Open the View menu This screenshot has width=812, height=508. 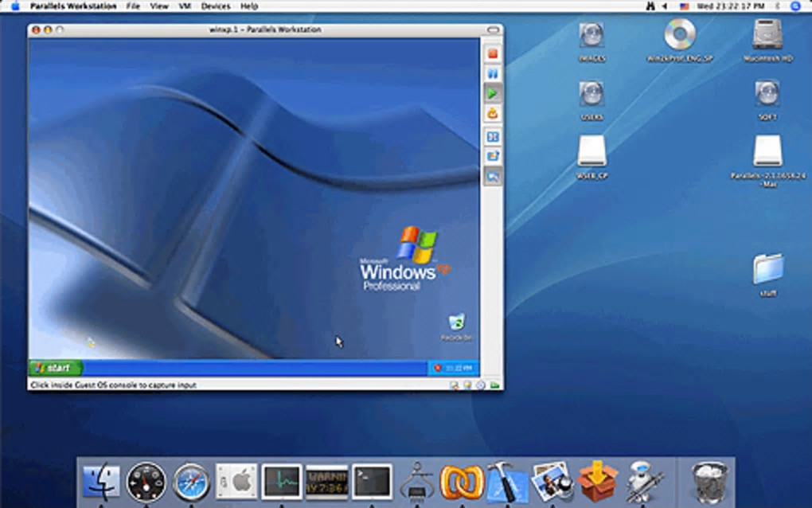(159, 6)
